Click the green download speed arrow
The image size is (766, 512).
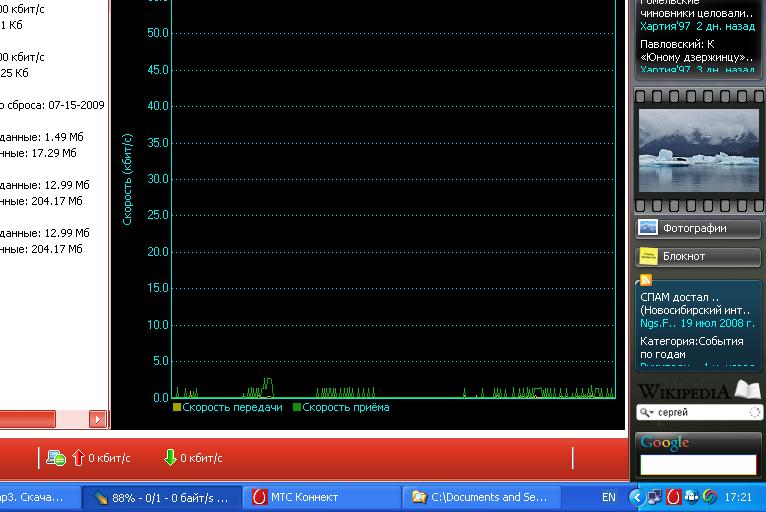tap(169, 458)
